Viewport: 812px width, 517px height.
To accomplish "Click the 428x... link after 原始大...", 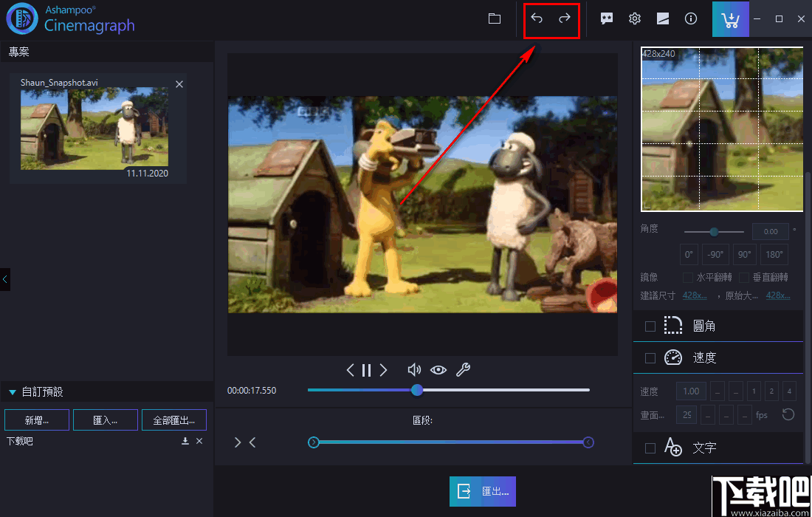I will [778, 295].
